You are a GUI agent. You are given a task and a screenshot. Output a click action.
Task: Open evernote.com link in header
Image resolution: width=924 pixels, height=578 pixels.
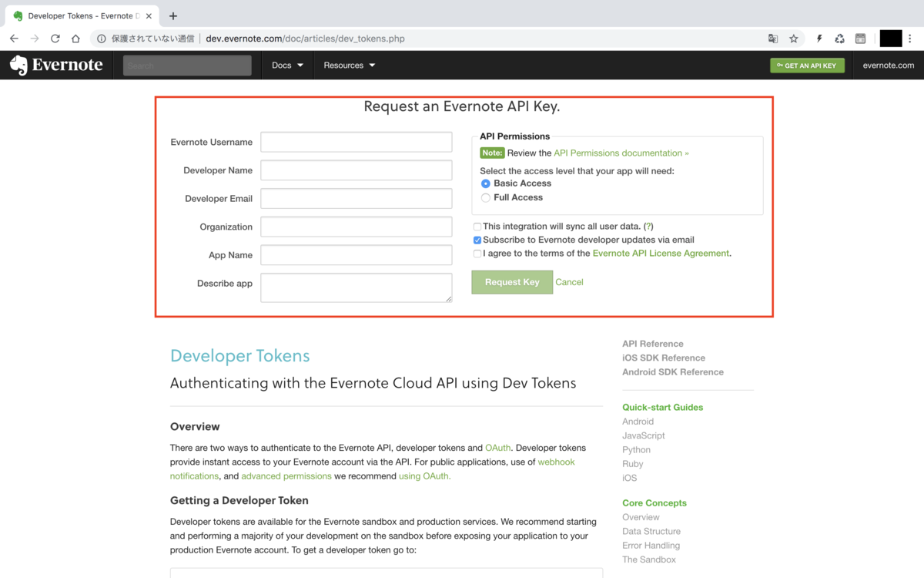[889, 66]
